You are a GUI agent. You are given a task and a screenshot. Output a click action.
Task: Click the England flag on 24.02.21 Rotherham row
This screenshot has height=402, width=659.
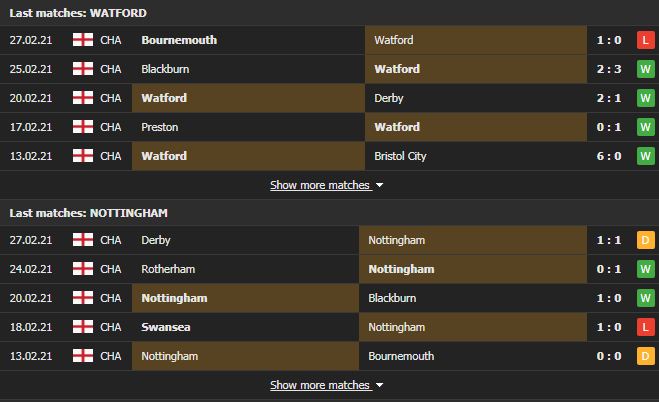tap(83, 269)
